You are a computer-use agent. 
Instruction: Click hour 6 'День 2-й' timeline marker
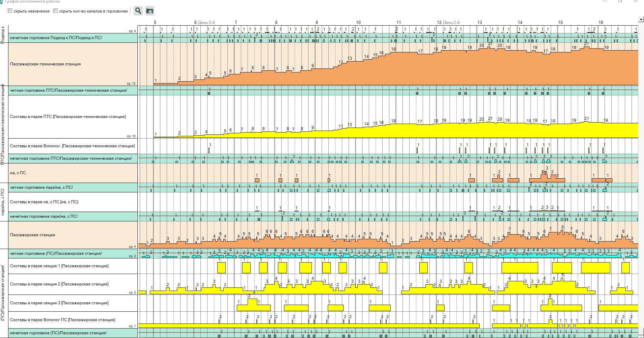pyautogui.click(x=204, y=23)
